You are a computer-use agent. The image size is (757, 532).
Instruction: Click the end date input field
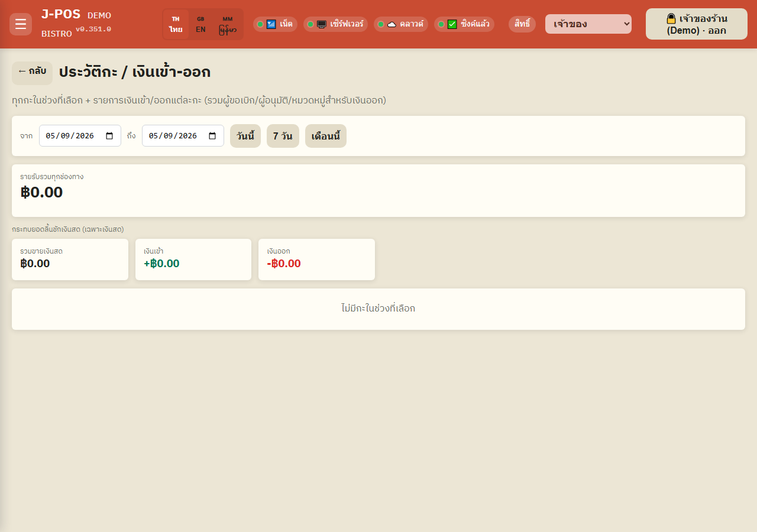tap(183, 135)
